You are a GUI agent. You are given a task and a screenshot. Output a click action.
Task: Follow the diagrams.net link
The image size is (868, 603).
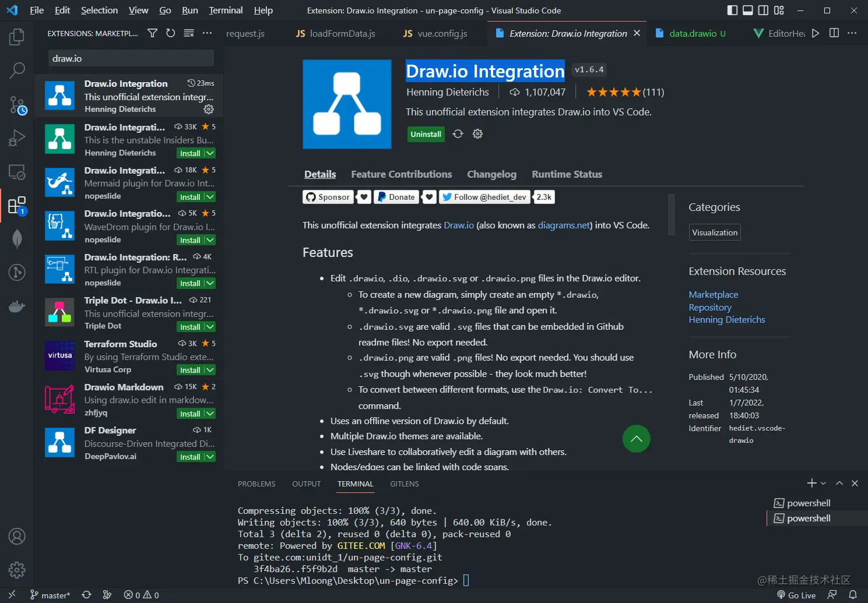564,225
